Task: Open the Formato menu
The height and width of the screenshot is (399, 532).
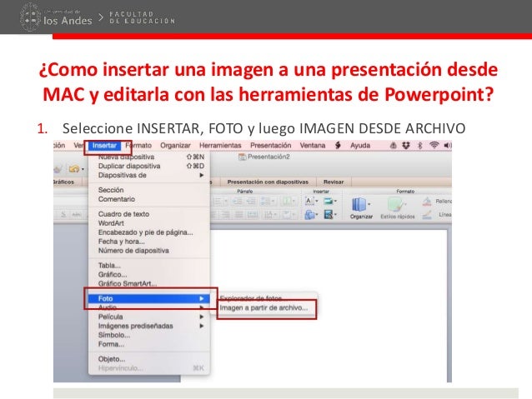Action: coord(138,146)
